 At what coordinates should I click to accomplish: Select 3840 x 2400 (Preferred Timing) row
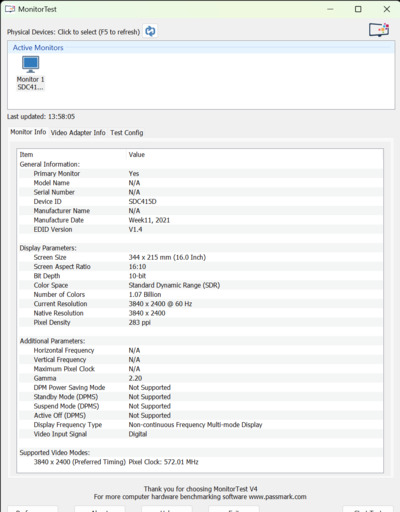click(x=200, y=462)
